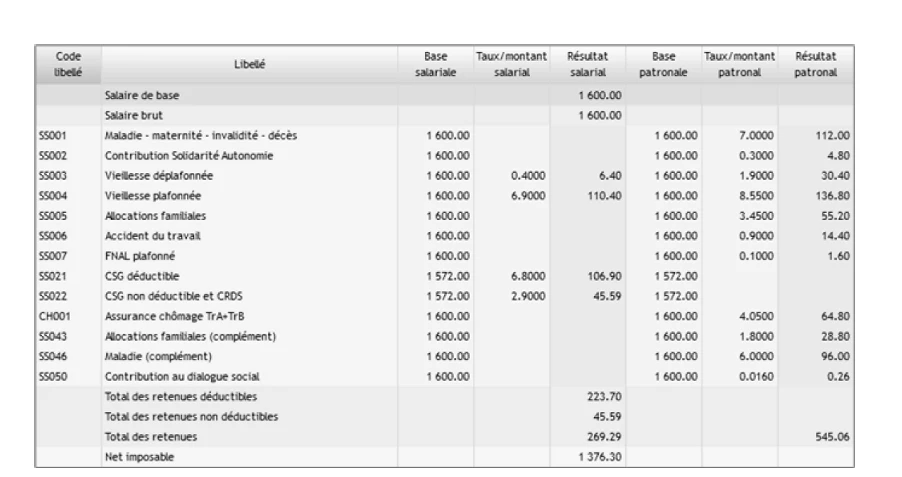Select 'Total des retenues non déductibles' label
This screenshot has width=902, height=477.
(191, 418)
